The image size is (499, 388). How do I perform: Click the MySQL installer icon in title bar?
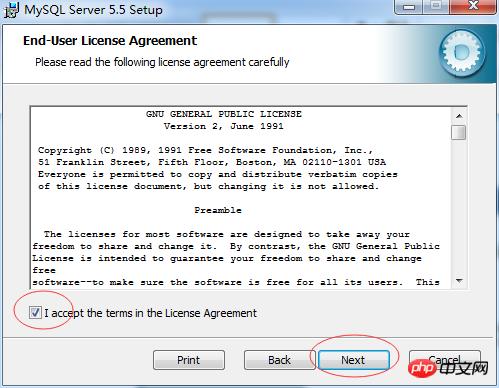[11, 9]
